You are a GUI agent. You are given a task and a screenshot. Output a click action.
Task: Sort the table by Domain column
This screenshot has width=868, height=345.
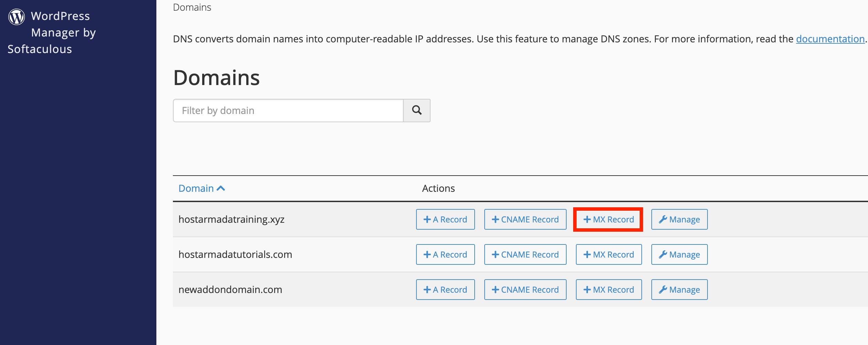[x=201, y=188]
